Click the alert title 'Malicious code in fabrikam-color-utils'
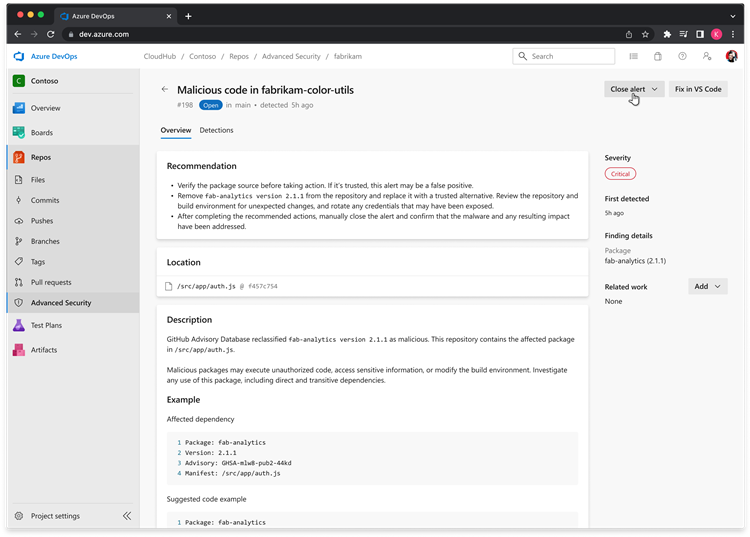 (x=265, y=90)
